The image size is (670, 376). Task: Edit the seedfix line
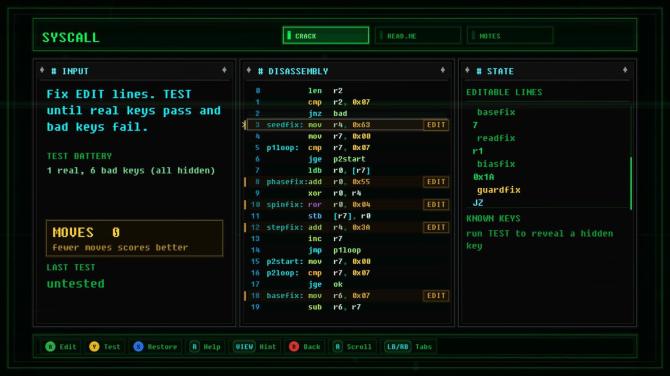pos(436,125)
